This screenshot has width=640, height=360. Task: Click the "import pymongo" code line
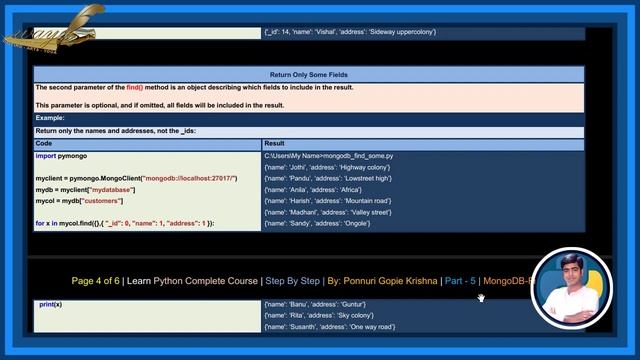[x=61, y=156]
